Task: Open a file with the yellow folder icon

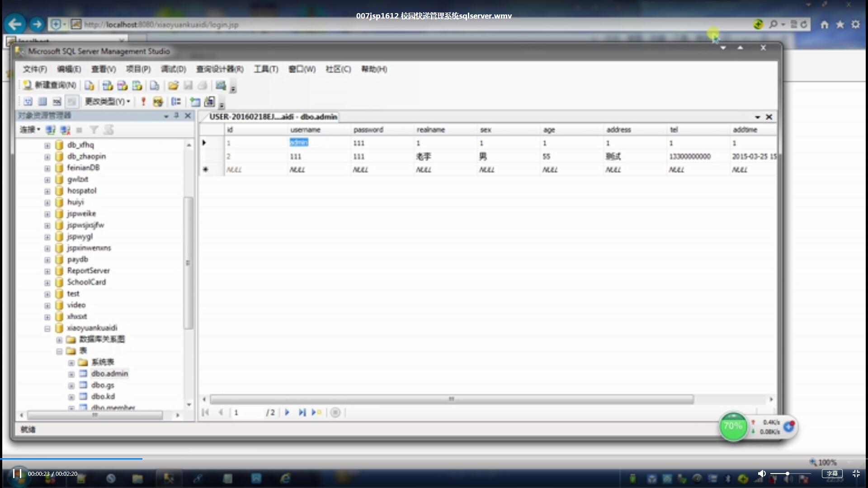Action: pos(173,85)
